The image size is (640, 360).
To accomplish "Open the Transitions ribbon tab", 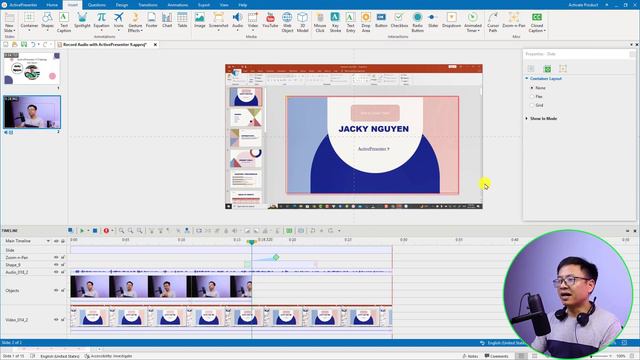I will (148, 5).
